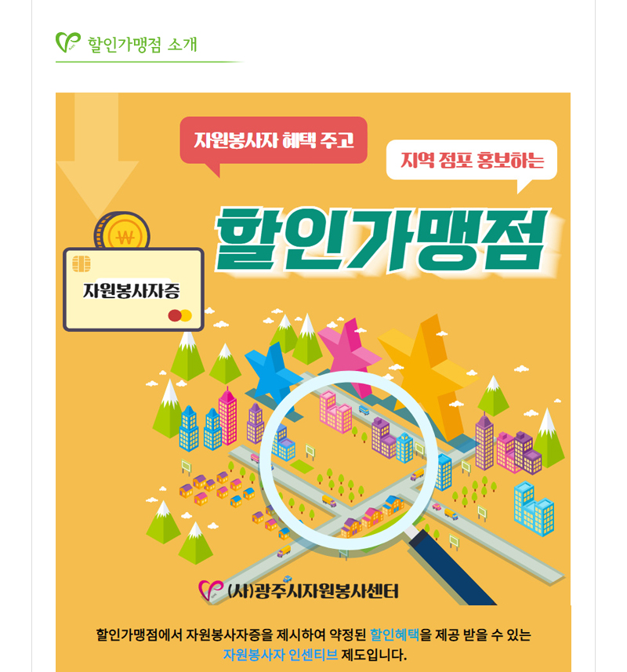Click the pink heart logo by 광주시자원봉사센터

click(x=211, y=590)
